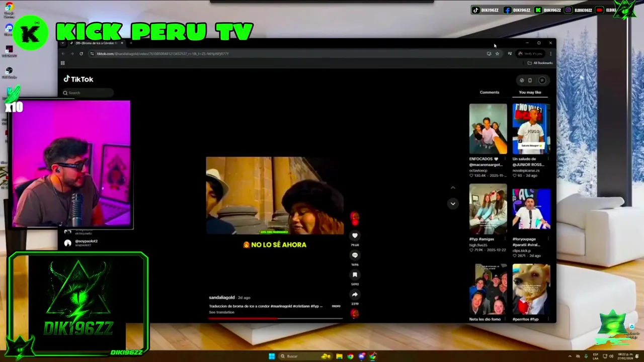Follow the creator via avatar above heart
This screenshot has width=644, height=362.
[355, 218]
